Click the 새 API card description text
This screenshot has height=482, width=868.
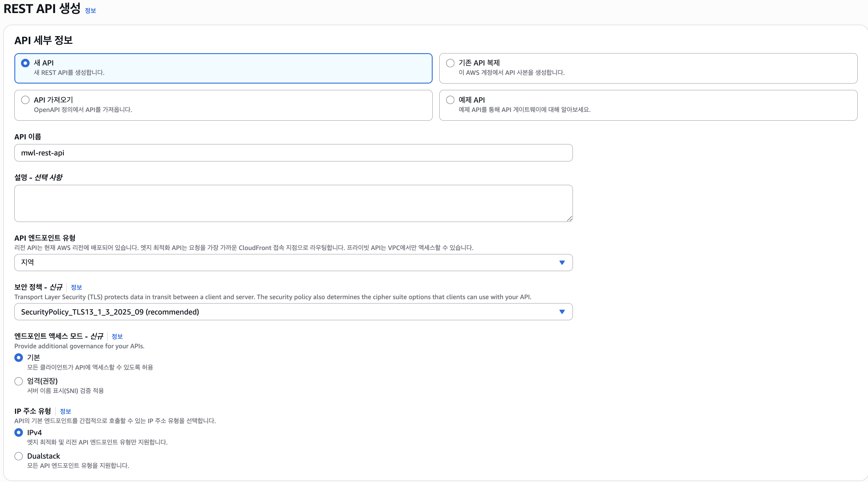point(69,73)
